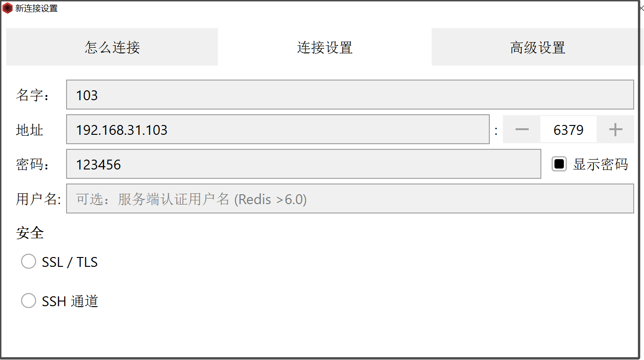Screen dimensions: 644x360
Task: Open the 高级设置 tab
Action: 537,47
